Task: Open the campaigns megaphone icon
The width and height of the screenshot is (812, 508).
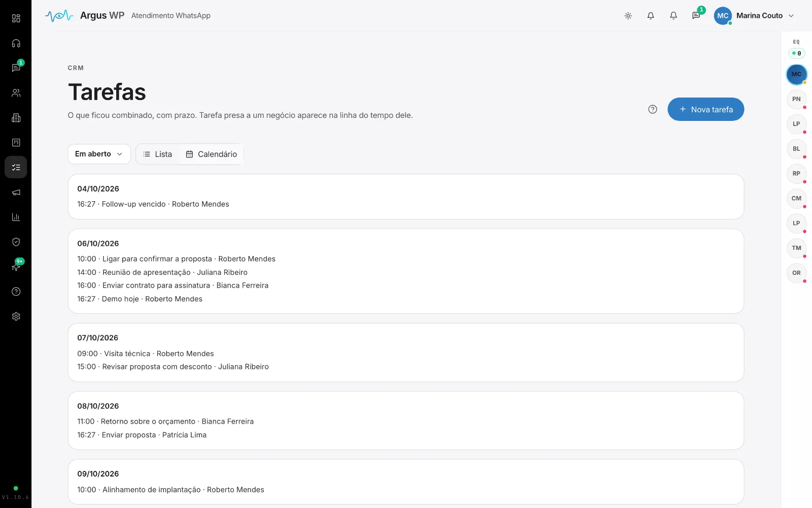Action: coord(16,192)
